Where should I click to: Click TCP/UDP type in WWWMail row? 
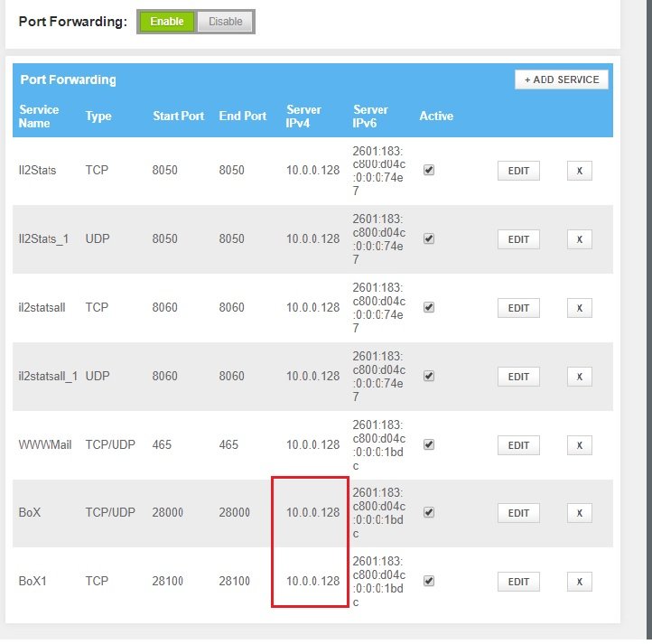tap(110, 444)
